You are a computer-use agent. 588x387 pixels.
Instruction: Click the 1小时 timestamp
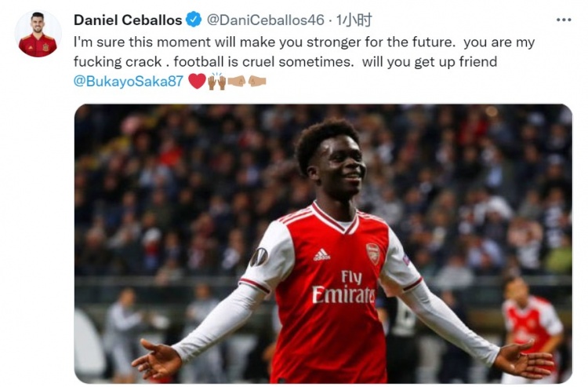pos(354,20)
